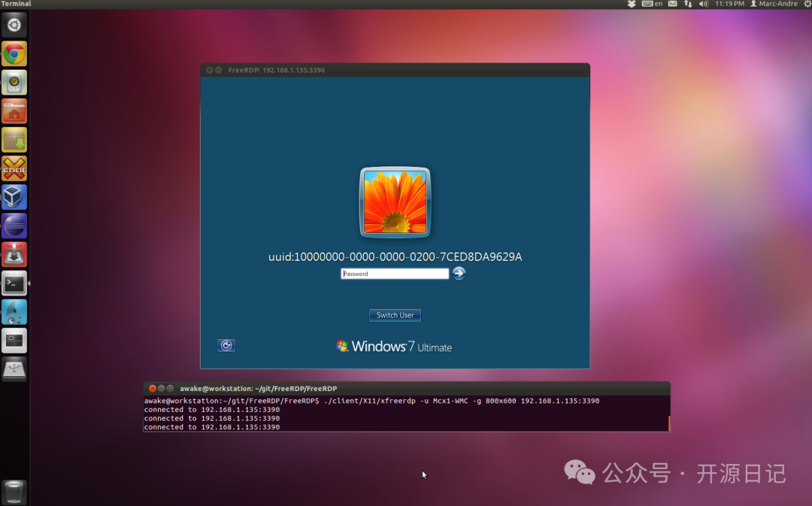Expand the Marc-Andre user menu
The image size is (812, 506).
click(x=774, y=4)
